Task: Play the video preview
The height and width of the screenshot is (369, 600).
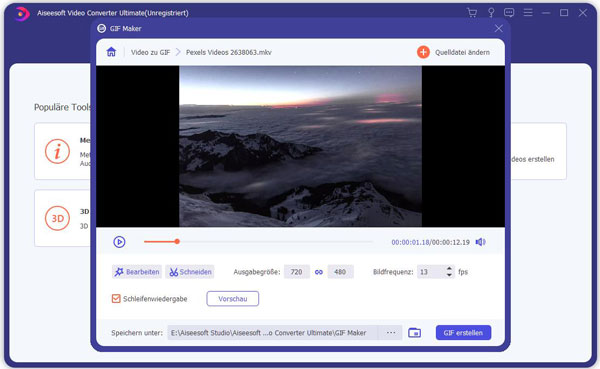Action: point(119,242)
